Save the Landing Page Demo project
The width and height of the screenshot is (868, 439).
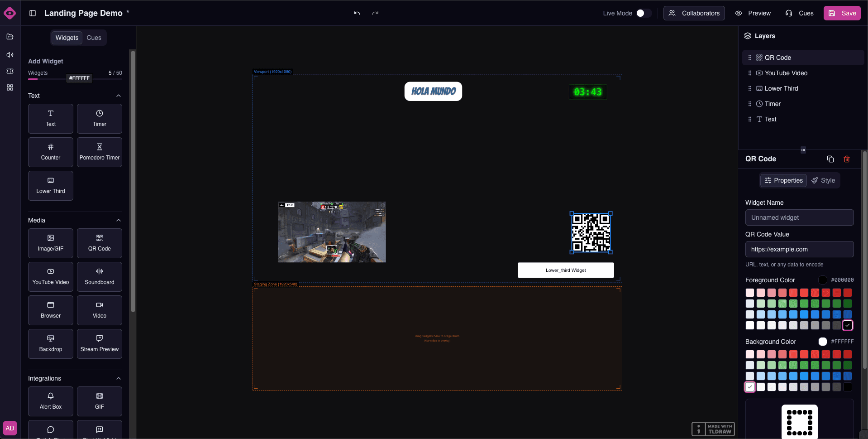pyautogui.click(x=842, y=13)
